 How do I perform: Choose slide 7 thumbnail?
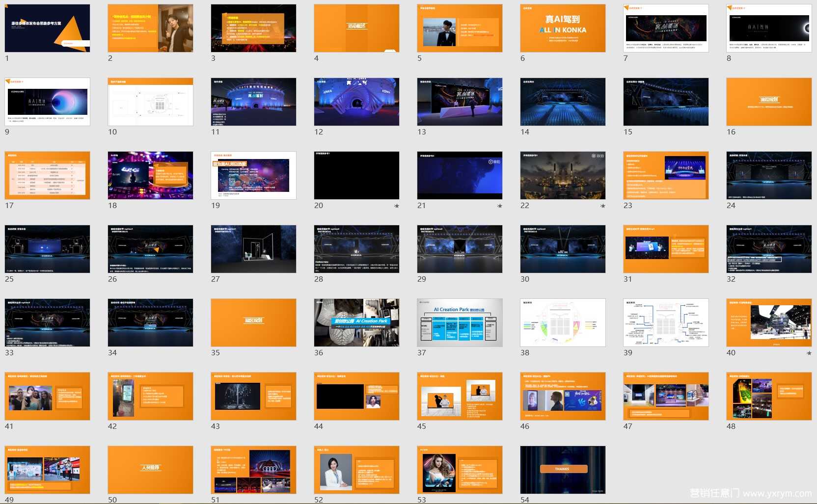[x=666, y=28]
